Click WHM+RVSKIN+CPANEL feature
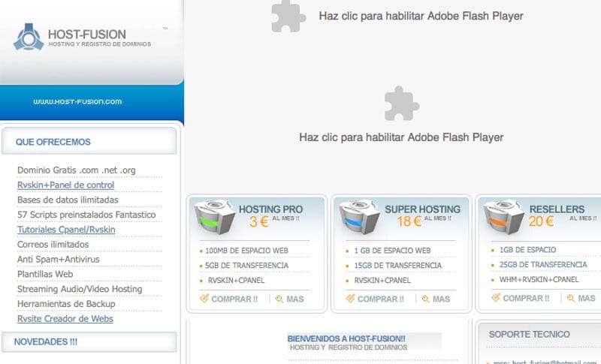The image size is (601, 364). click(539, 280)
